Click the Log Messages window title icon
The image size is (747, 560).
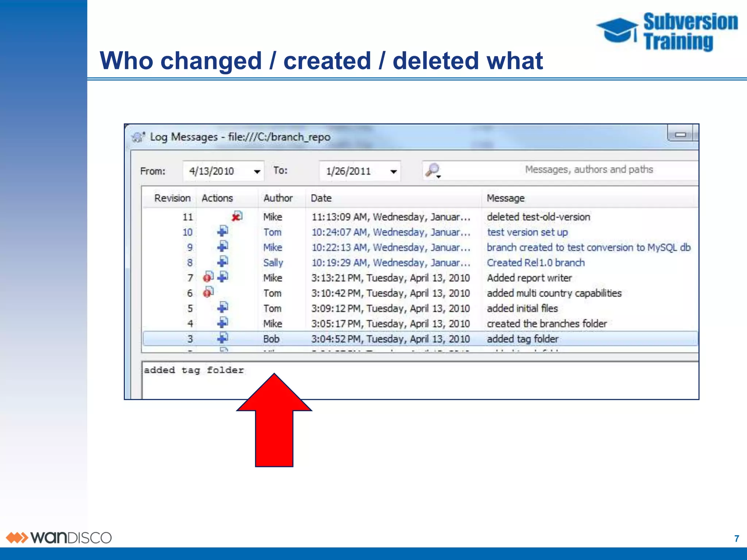click(139, 137)
